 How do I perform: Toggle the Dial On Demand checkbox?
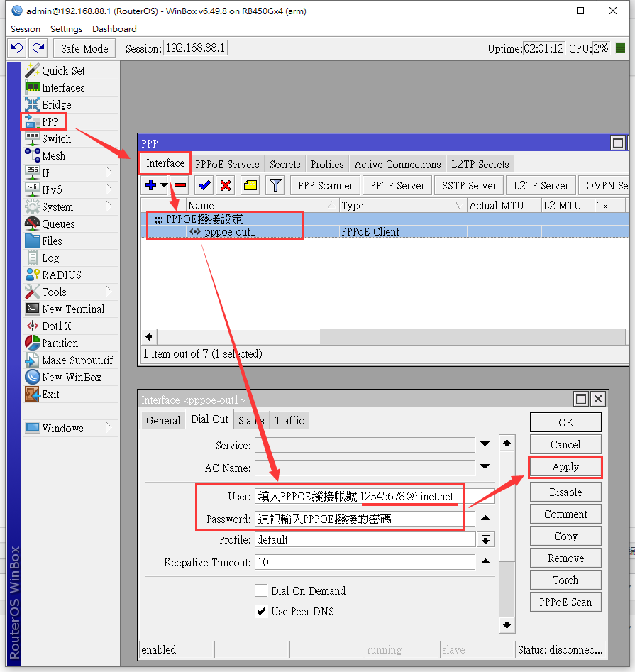tap(261, 590)
